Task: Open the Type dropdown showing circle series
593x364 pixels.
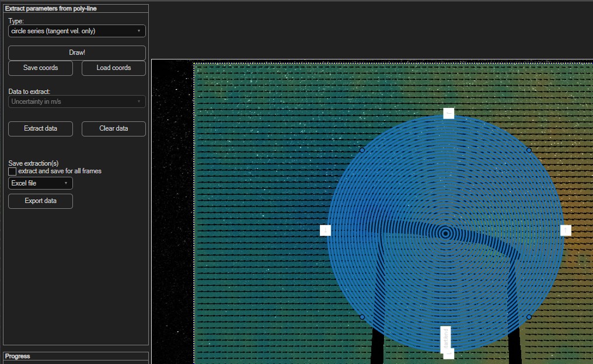Action: coord(77,31)
